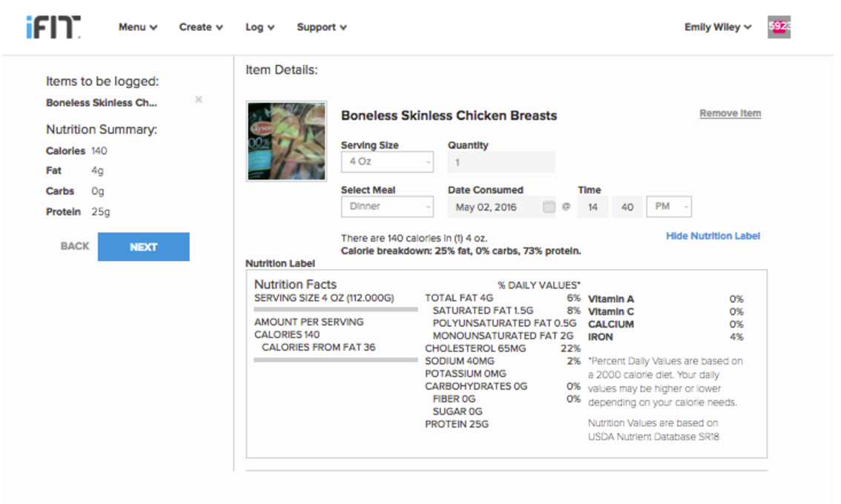The width and height of the screenshot is (841, 504).
Task: Open the Create navigation menu
Action: [x=201, y=27]
